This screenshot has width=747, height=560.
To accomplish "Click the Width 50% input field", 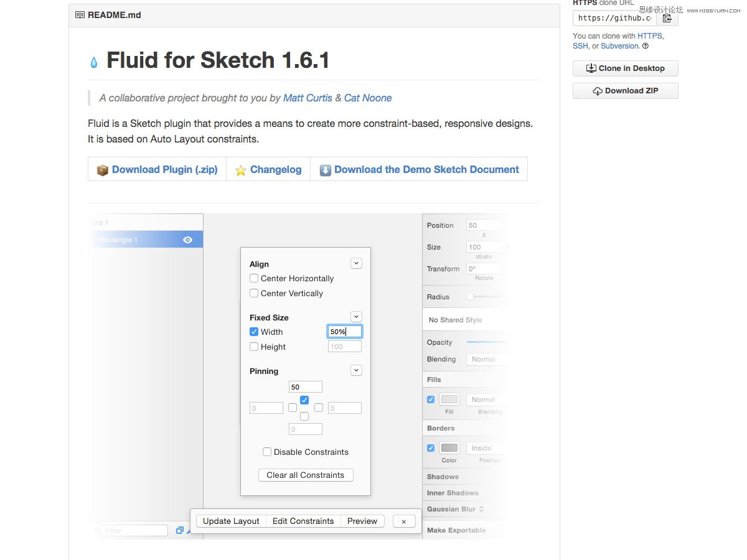I will [345, 332].
